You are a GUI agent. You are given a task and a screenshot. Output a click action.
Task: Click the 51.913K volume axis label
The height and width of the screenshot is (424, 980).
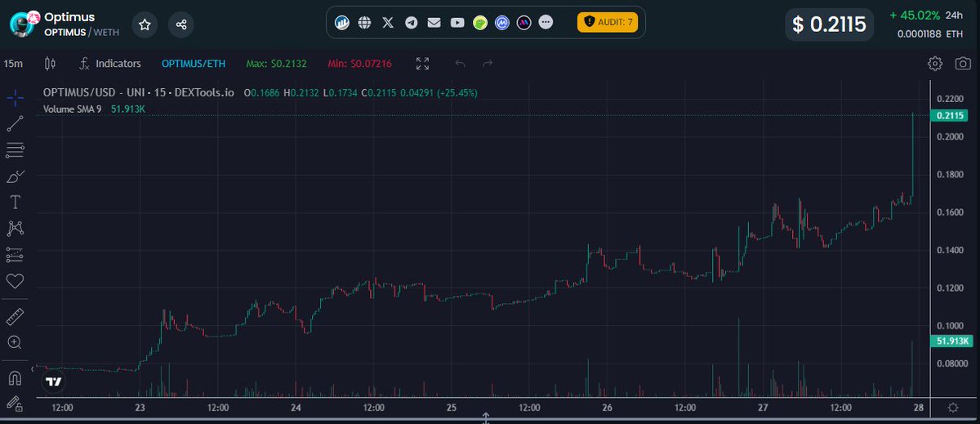point(952,341)
